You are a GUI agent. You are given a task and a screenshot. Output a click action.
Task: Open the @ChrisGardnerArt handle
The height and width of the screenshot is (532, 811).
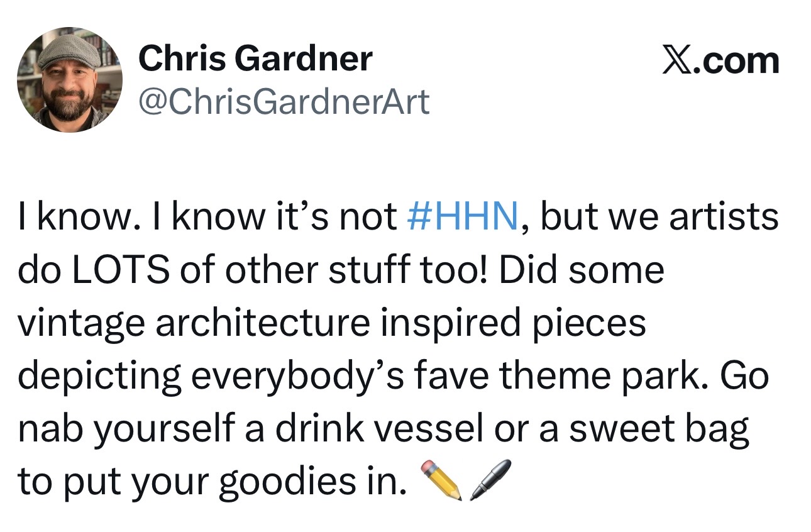pos(284,101)
